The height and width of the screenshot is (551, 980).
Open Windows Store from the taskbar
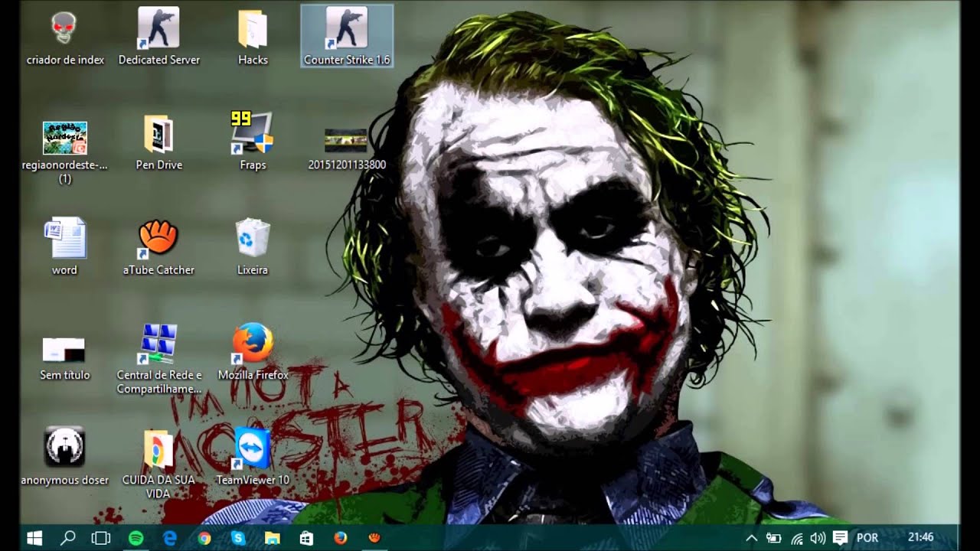(x=306, y=538)
